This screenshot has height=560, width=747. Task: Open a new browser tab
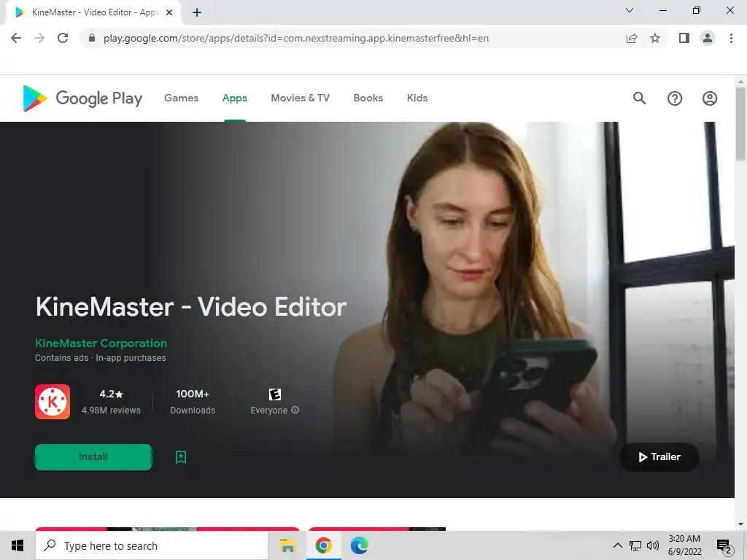(x=197, y=12)
